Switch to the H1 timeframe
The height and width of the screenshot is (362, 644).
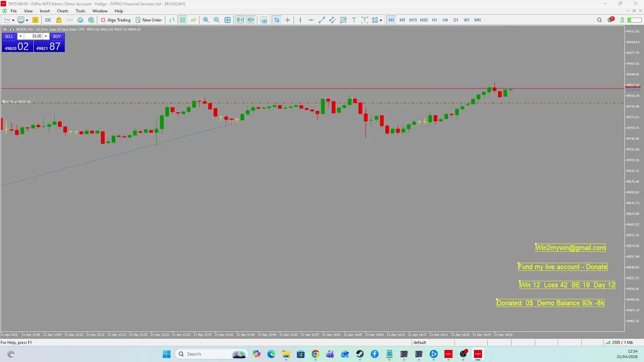click(434, 20)
